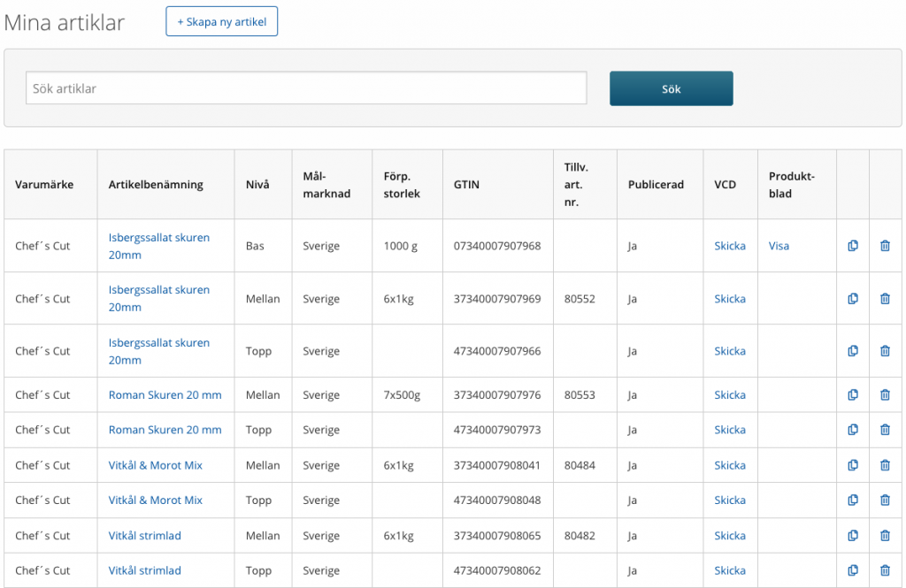Image resolution: width=906 pixels, height=588 pixels.
Task: Copy the Vitkål & Morot Mix Mellan article
Action: [853, 465]
